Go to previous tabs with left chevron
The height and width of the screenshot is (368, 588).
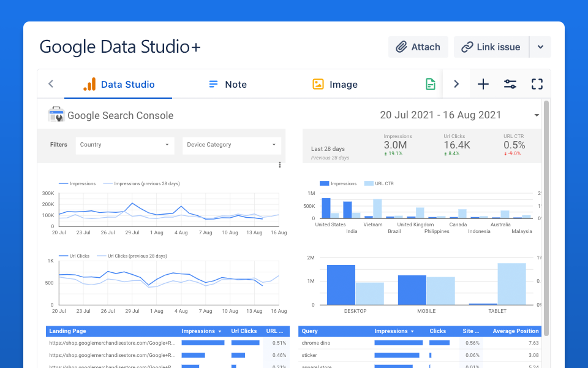click(51, 84)
